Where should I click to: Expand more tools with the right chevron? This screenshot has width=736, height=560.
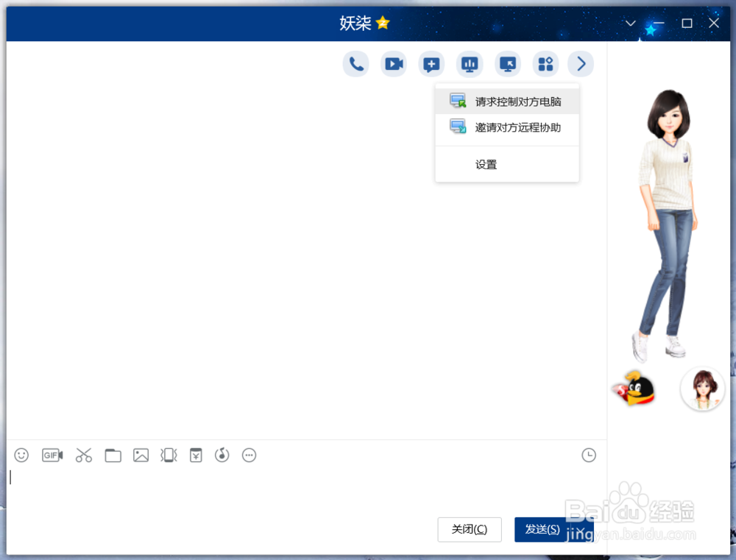(x=581, y=64)
